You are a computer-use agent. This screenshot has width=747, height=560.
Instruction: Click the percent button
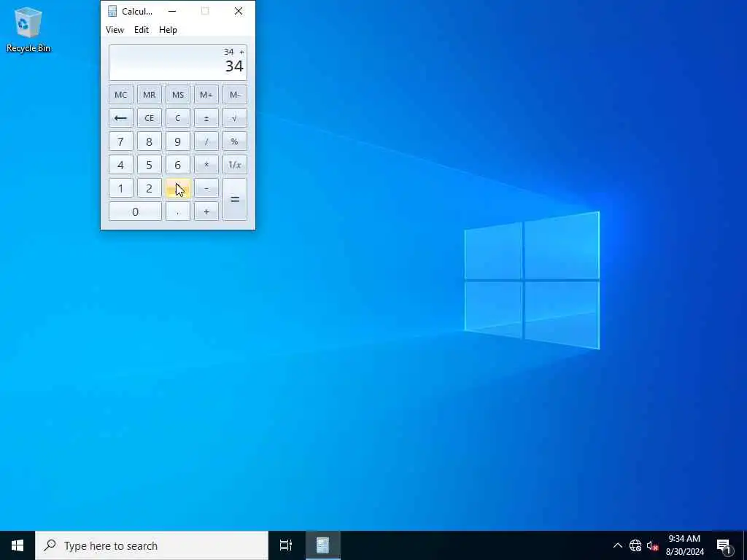[234, 141]
